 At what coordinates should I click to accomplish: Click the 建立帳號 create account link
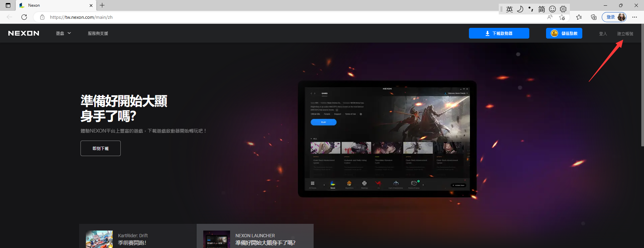[625, 34]
